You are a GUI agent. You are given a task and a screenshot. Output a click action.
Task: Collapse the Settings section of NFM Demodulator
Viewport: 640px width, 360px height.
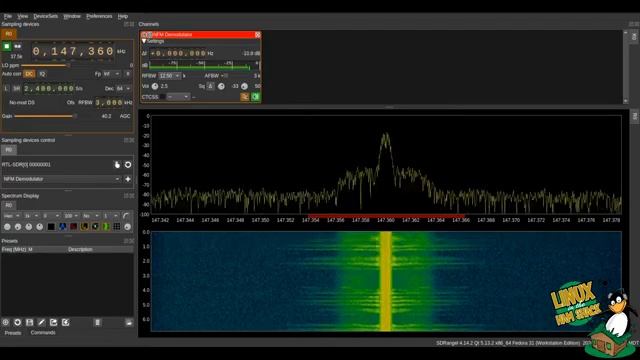(x=144, y=41)
